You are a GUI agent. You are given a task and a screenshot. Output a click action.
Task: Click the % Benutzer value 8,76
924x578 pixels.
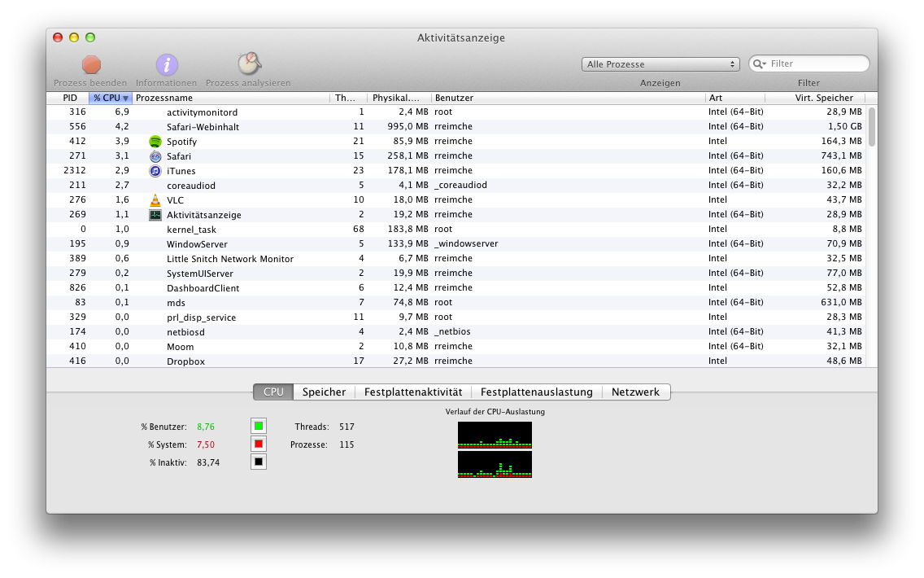pyautogui.click(x=206, y=427)
